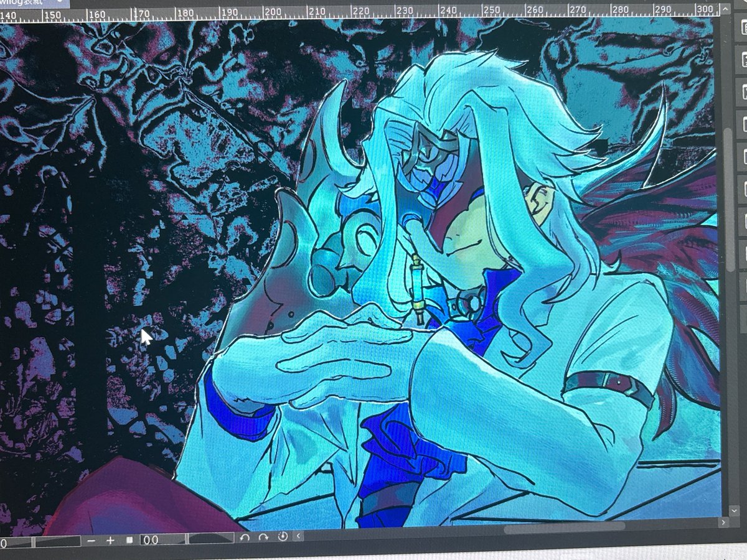
Task: Click scroll-up arrow above vertical scrollbar
Action: coord(725,9)
